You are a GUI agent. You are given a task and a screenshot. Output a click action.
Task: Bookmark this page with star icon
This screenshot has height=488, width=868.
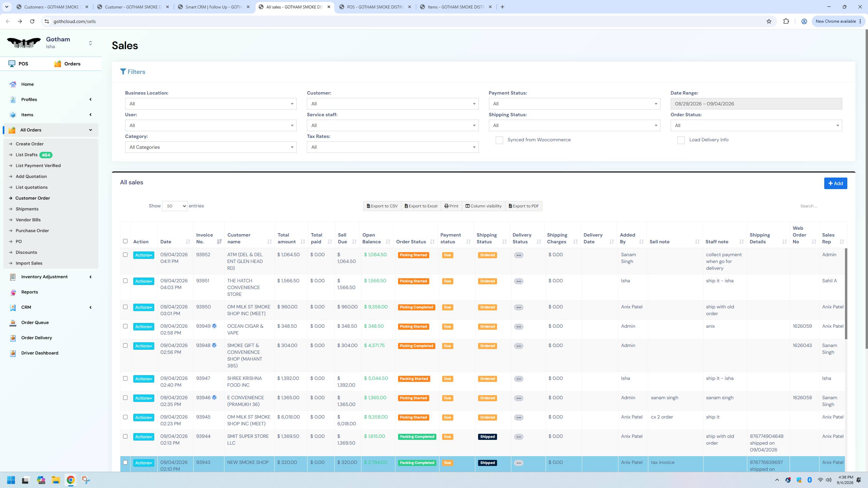(769, 21)
